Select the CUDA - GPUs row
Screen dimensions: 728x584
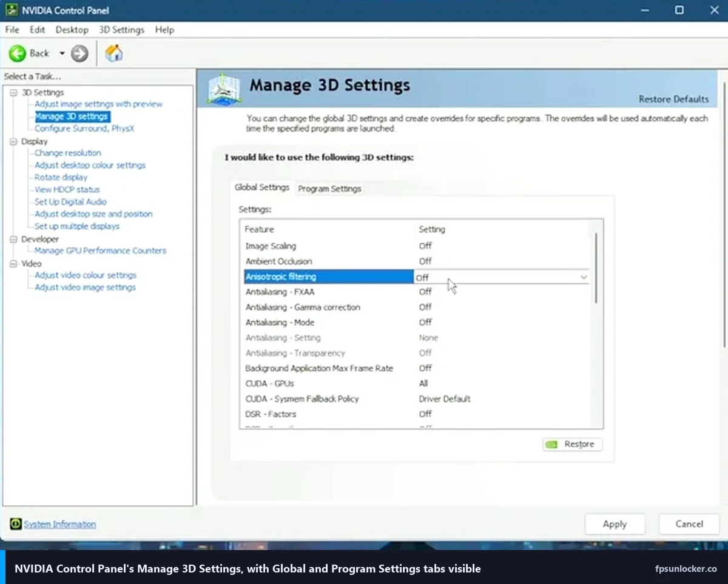(x=416, y=384)
